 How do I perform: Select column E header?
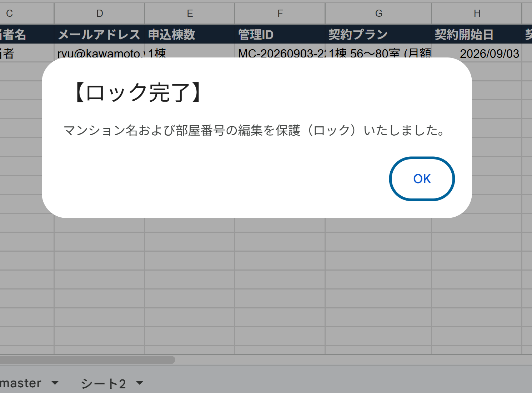click(x=190, y=14)
